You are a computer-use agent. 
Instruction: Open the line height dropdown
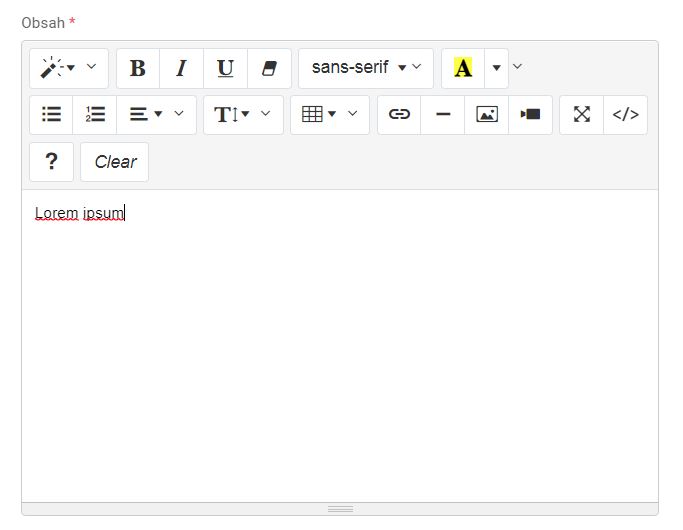(243, 115)
